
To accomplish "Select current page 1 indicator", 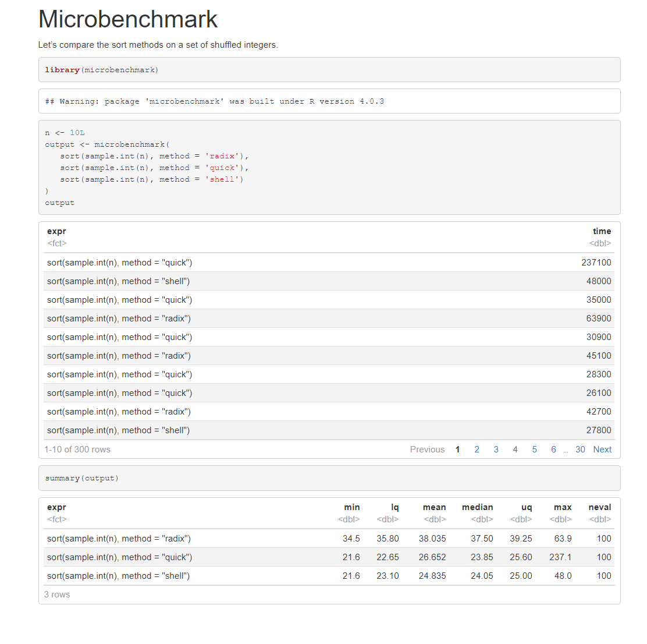I will [457, 450].
